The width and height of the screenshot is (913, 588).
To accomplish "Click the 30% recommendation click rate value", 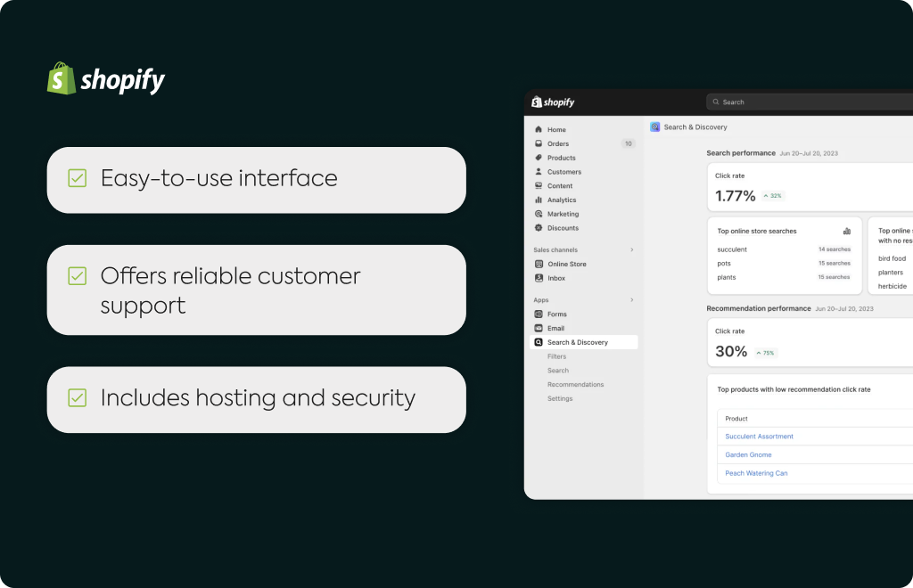I will pyautogui.click(x=731, y=351).
